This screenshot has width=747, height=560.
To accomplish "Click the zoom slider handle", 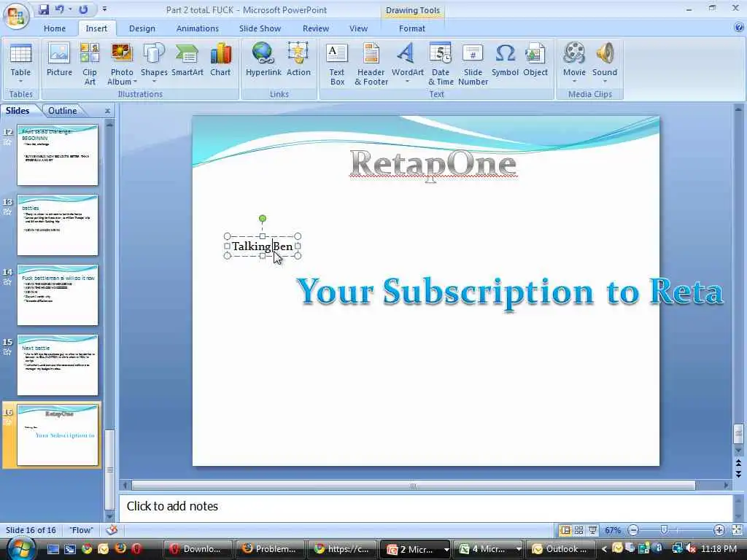I will (x=664, y=530).
